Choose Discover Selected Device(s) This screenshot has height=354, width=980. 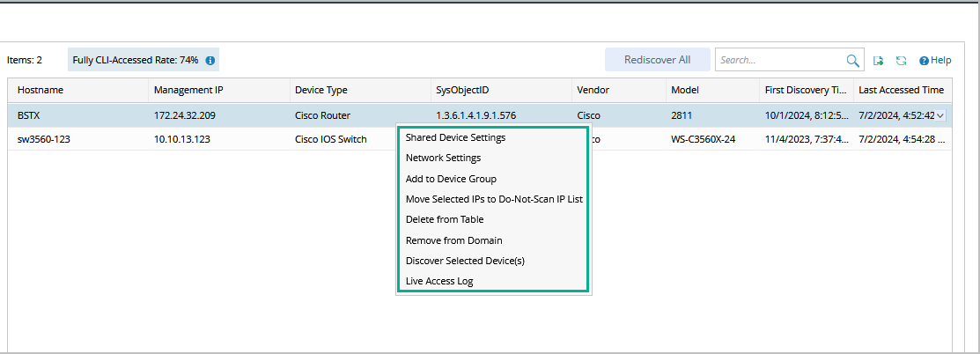(x=465, y=261)
